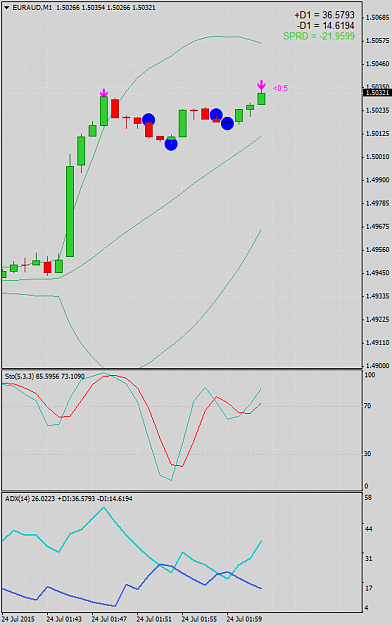Click the lowest blue circle marker on chart
Screen dimensions: 392x625
click(x=171, y=144)
